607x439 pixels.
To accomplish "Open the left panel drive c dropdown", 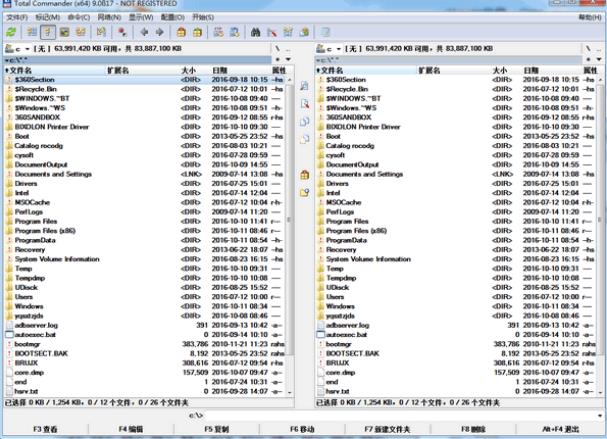I will (x=17, y=47).
